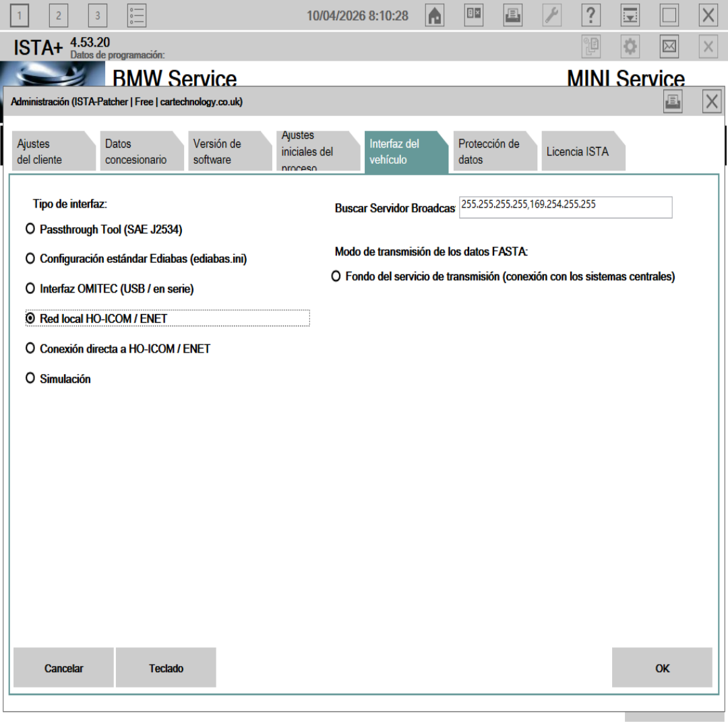Click the greyed X below the toolbar

(x=708, y=47)
